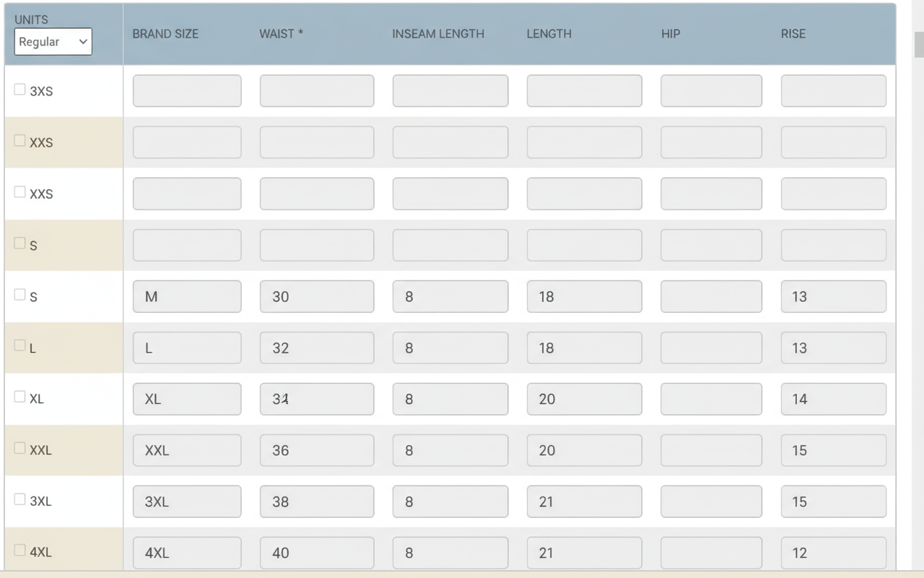Viewport: 924px width, 578px height.
Task: Tick the S checkbox beside brand size M
Action: (20, 295)
